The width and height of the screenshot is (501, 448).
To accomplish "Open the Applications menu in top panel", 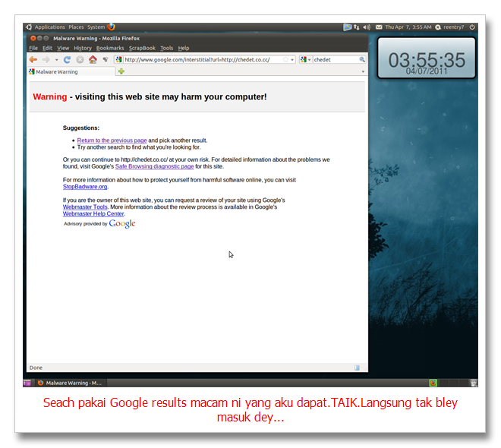I will (49, 27).
